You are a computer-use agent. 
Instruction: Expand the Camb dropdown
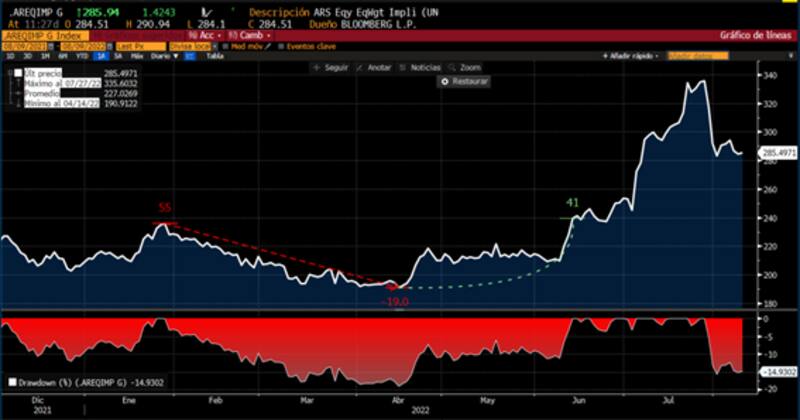[246, 35]
